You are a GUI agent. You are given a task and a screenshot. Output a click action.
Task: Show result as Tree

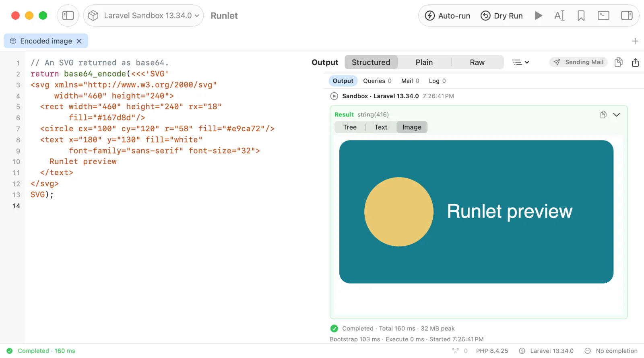tap(350, 127)
